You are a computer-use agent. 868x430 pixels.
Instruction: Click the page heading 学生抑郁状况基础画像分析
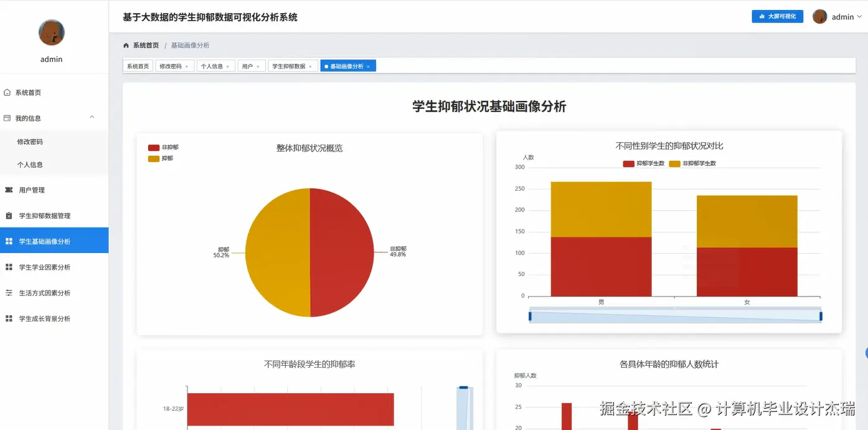[x=489, y=107]
